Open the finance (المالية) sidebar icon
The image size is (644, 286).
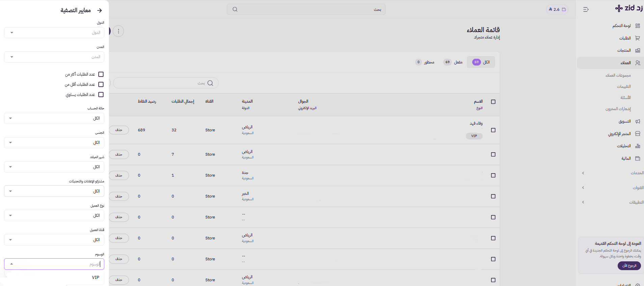point(637,158)
